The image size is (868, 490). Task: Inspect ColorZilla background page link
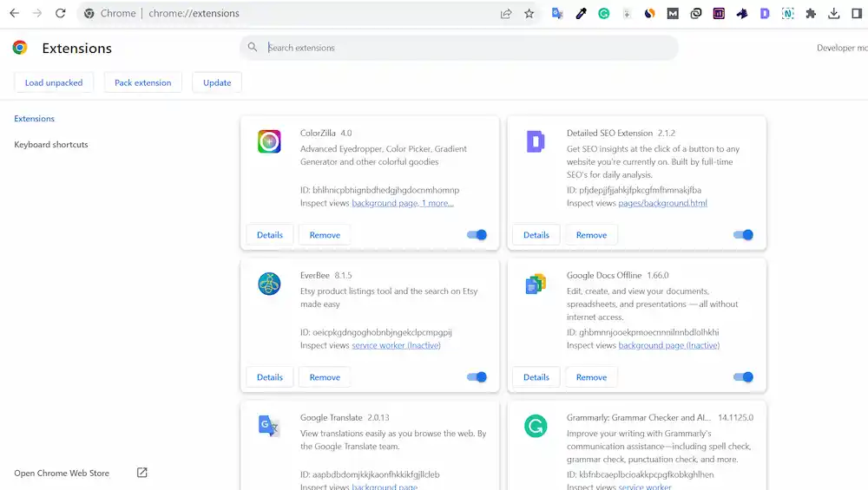(385, 203)
